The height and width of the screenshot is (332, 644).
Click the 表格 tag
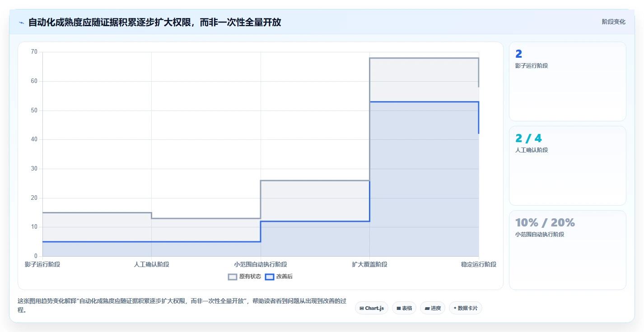coord(404,308)
